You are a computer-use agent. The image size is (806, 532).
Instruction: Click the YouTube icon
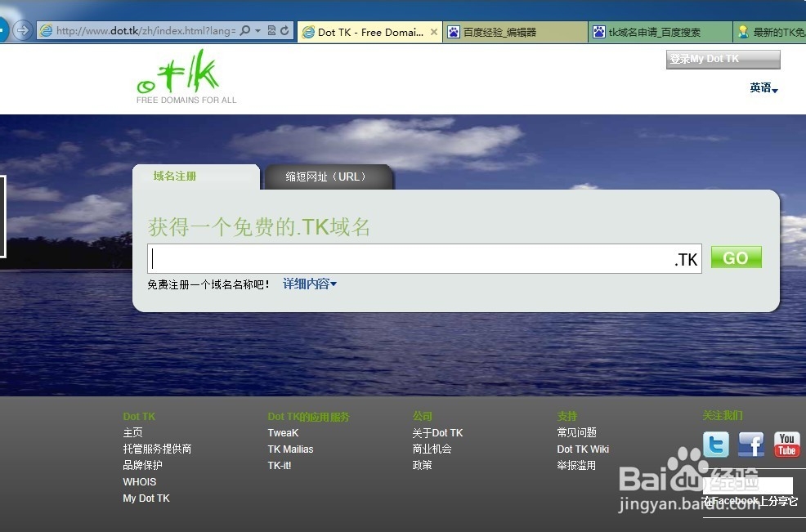[787, 445]
